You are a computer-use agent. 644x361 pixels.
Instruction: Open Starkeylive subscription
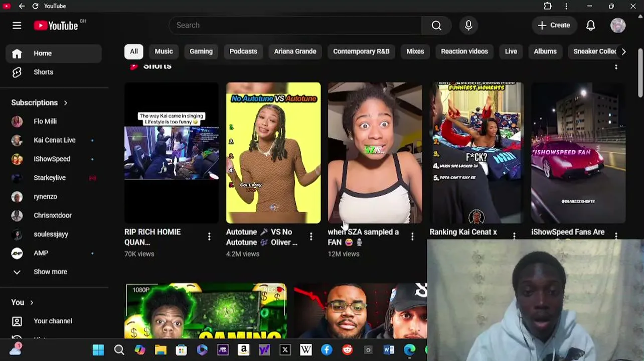[x=54, y=178]
